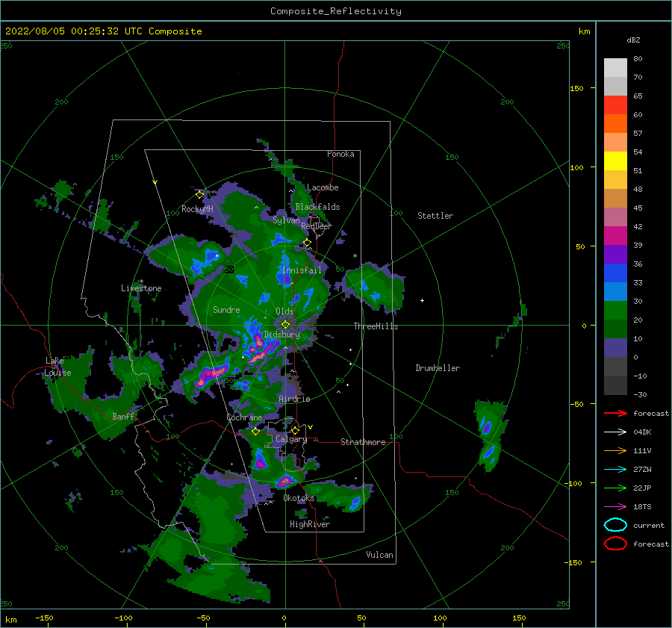Click the ThreeHills town label
This screenshot has height=628, width=672.
point(376,326)
